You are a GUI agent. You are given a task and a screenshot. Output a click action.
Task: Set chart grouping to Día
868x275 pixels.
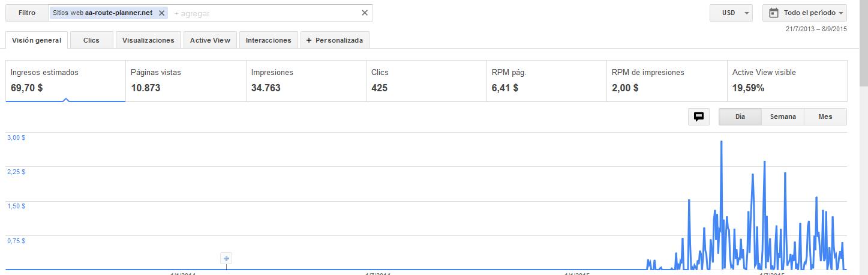tap(740, 116)
